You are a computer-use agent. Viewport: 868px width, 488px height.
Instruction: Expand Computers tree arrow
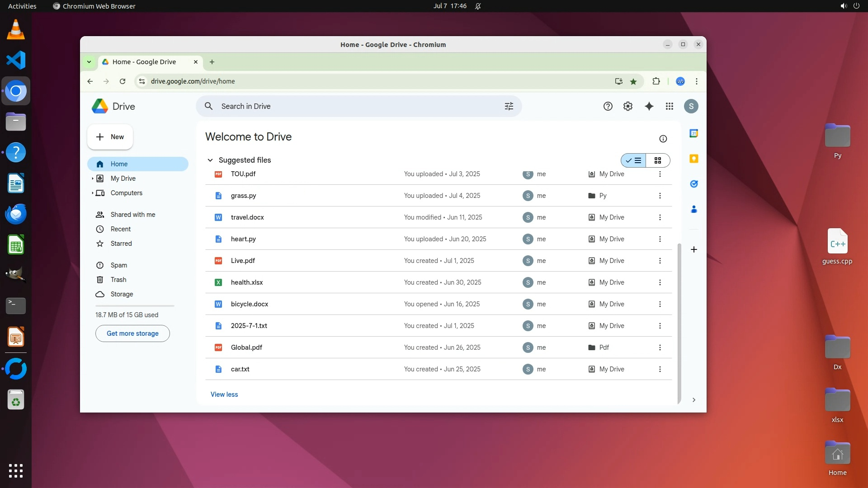coord(93,193)
